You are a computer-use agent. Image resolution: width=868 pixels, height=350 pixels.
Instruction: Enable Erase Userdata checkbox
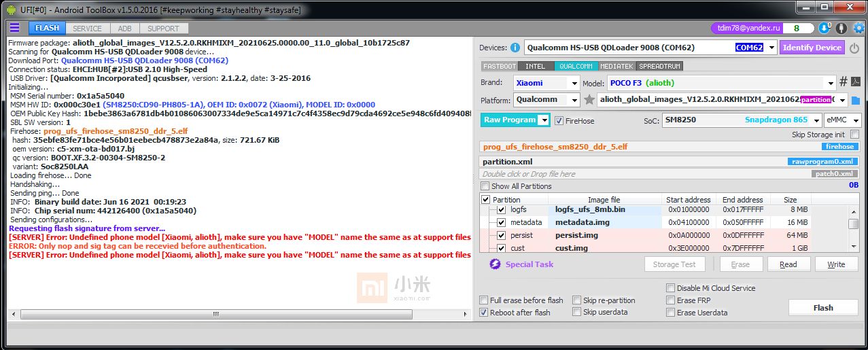pyautogui.click(x=671, y=313)
